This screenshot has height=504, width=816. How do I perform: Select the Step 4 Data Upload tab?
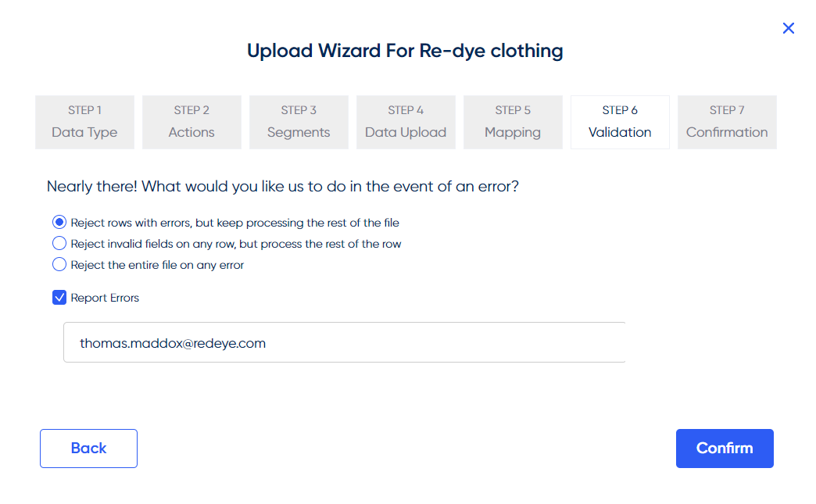pos(406,122)
